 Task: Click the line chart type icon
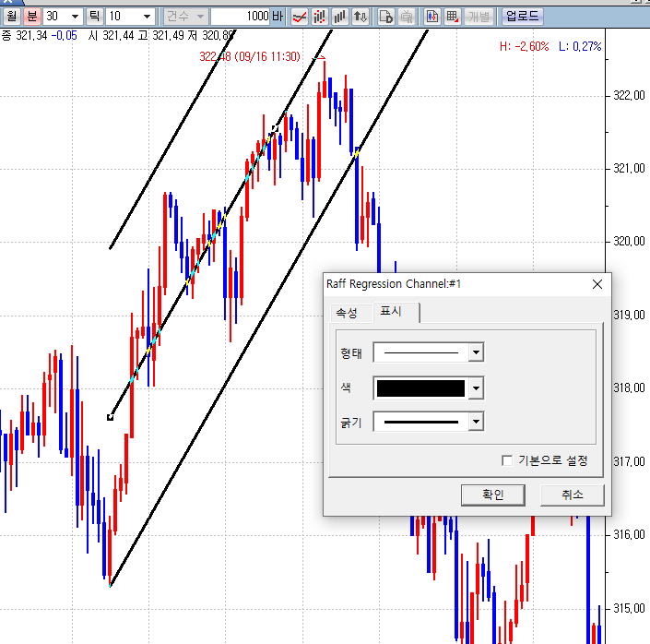click(x=300, y=17)
